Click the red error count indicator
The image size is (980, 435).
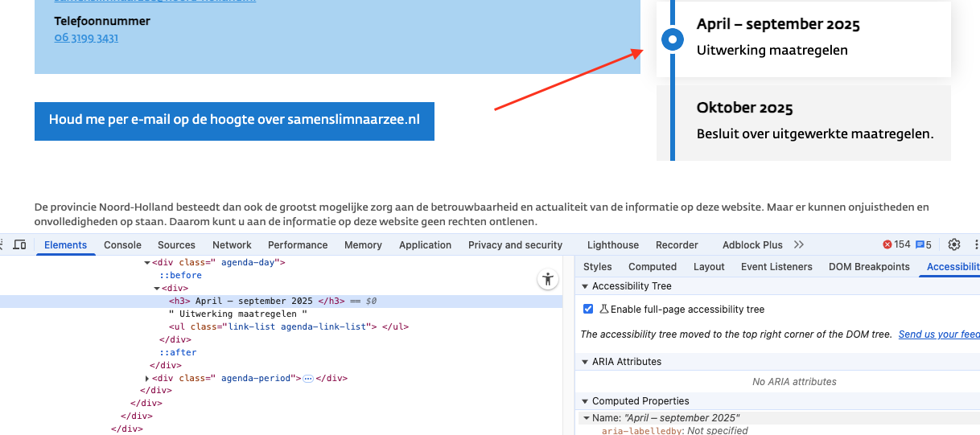[x=896, y=244]
